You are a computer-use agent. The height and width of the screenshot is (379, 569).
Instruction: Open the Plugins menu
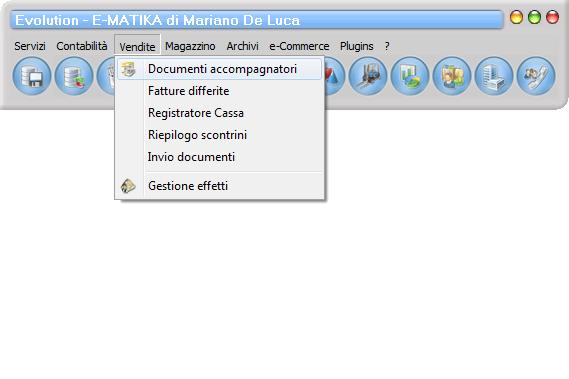coord(357,46)
